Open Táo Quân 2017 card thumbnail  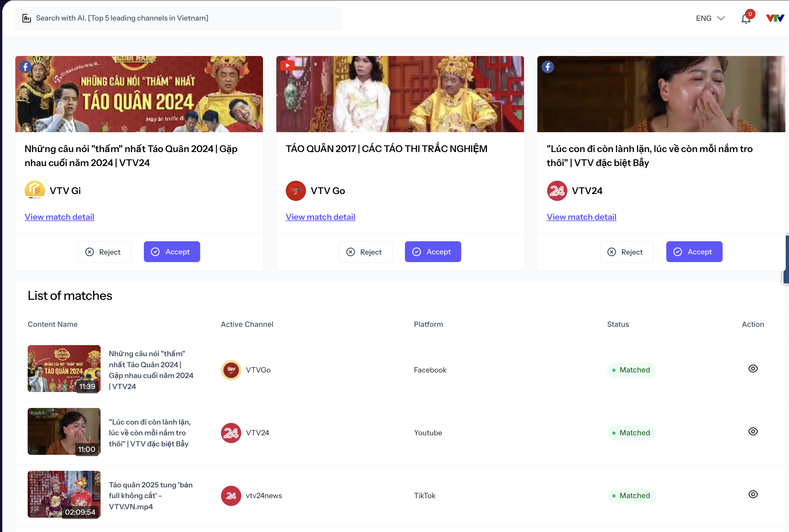click(400, 94)
